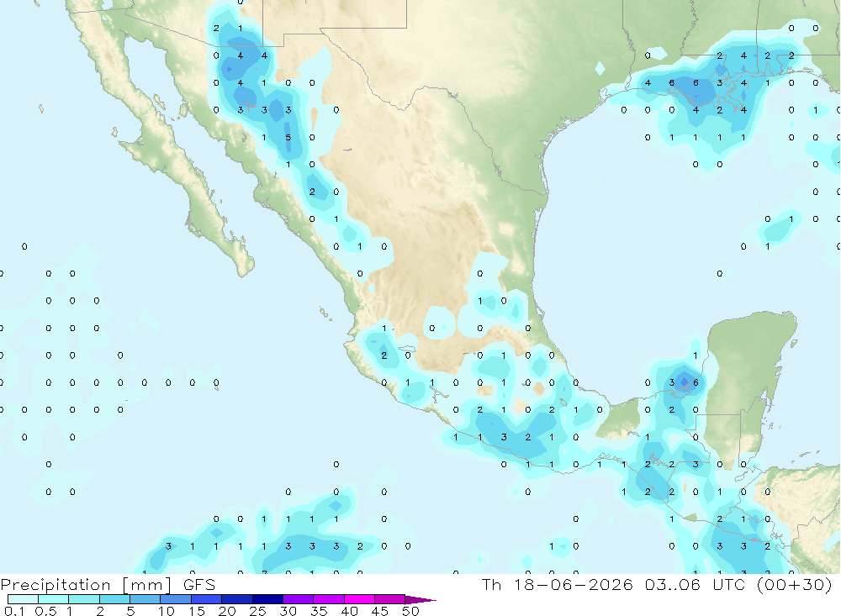The height and width of the screenshot is (616, 841).
Task: Click the legend label '0.1'
Action: pyautogui.click(x=14, y=611)
